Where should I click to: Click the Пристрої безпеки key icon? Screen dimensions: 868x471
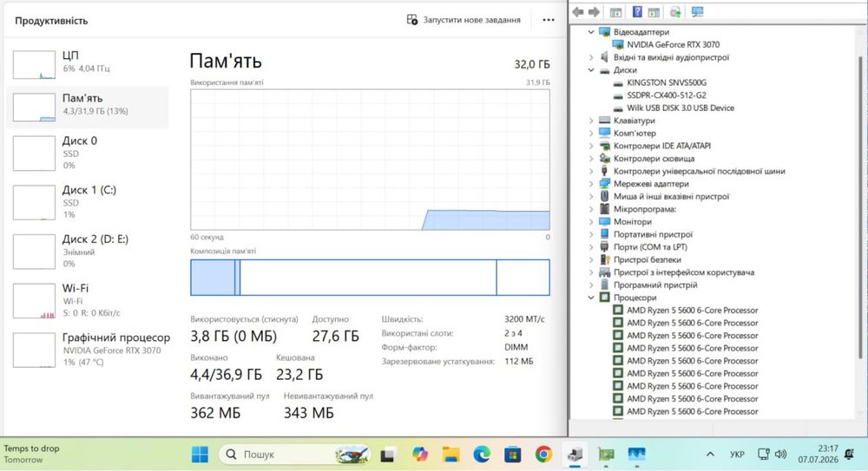pyautogui.click(x=604, y=259)
